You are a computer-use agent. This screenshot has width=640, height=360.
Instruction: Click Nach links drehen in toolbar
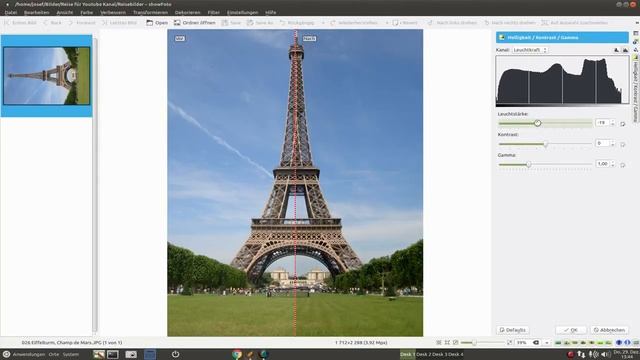(452, 23)
